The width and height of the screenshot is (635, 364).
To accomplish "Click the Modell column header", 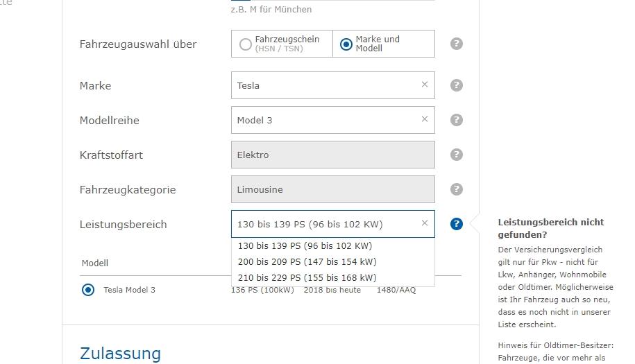I will 95,263.
